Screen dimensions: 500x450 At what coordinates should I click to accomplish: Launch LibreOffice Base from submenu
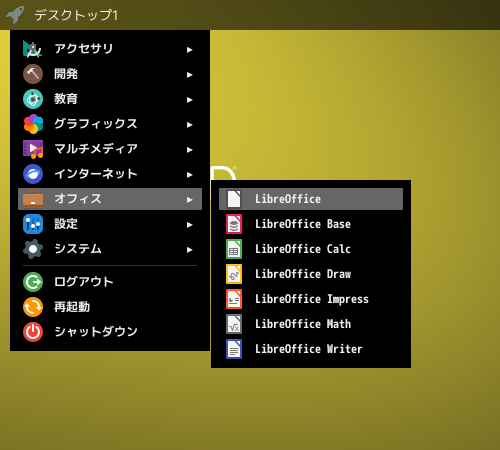(x=311, y=224)
